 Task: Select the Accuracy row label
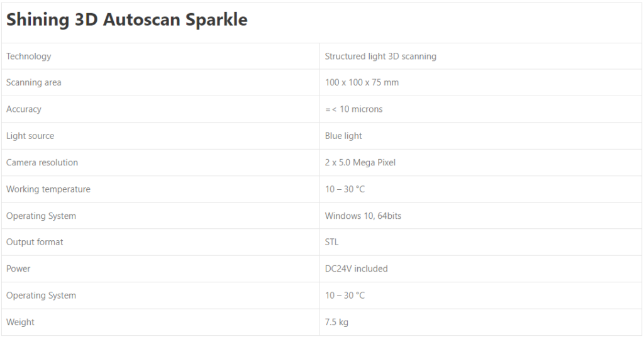click(x=24, y=109)
